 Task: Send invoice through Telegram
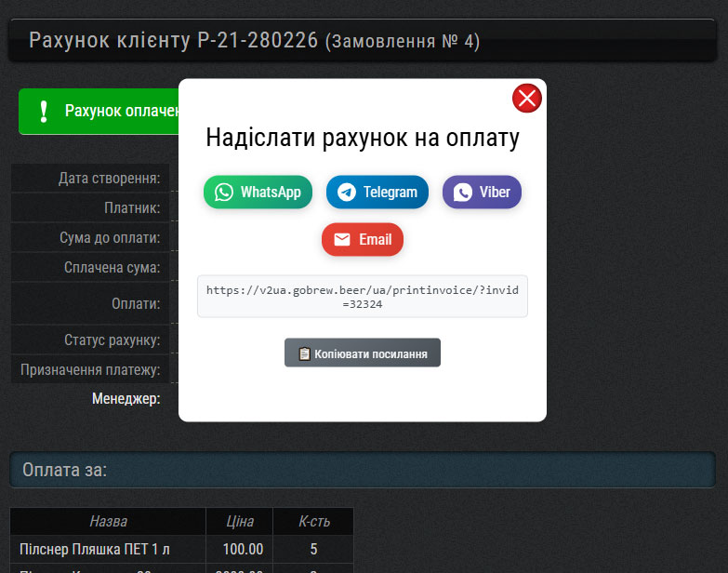[377, 192]
